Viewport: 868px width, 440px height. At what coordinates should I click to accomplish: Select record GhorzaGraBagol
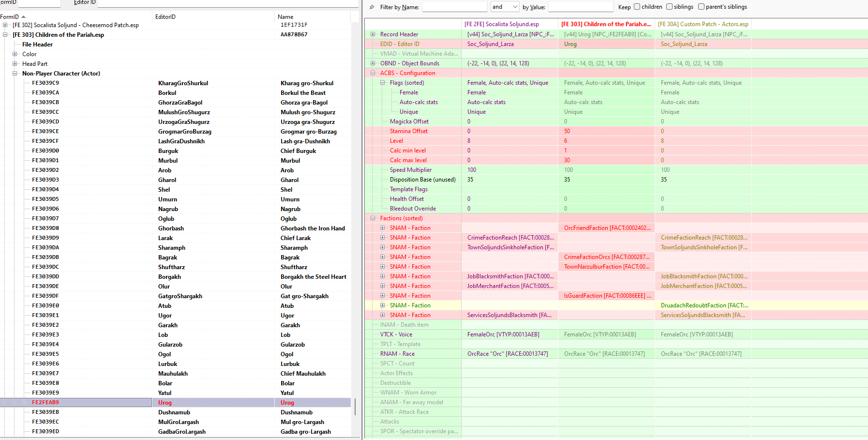point(175,103)
